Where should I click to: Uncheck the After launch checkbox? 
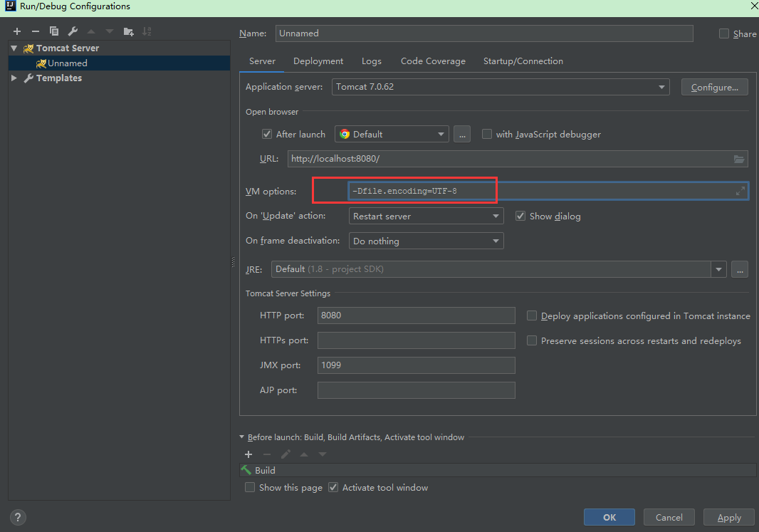click(267, 134)
